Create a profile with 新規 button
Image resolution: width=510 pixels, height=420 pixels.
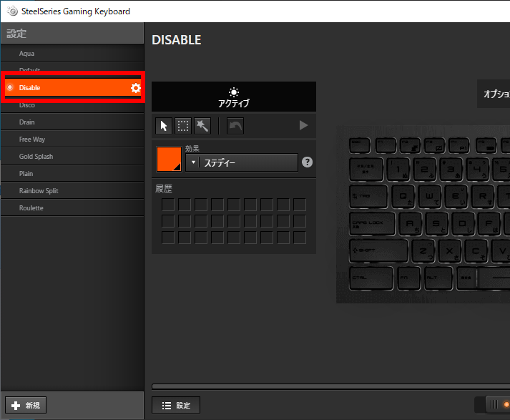click(x=26, y=406)
